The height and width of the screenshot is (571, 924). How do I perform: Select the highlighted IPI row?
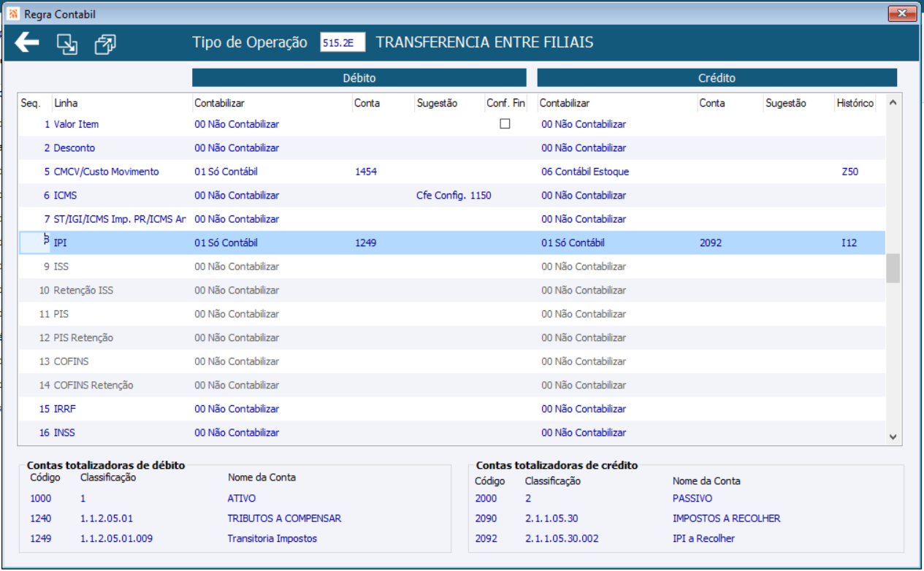pyautogui.click(x=451, y=242)
